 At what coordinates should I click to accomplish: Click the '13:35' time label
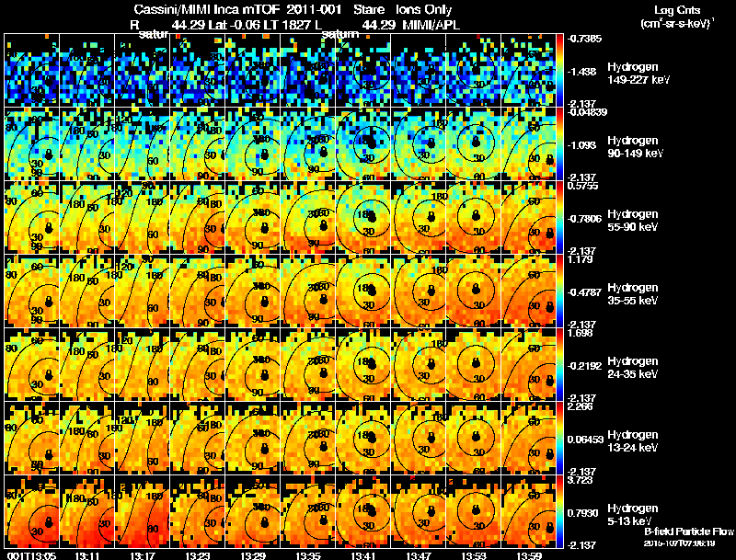pyautogui.click(x=308, y=555)
